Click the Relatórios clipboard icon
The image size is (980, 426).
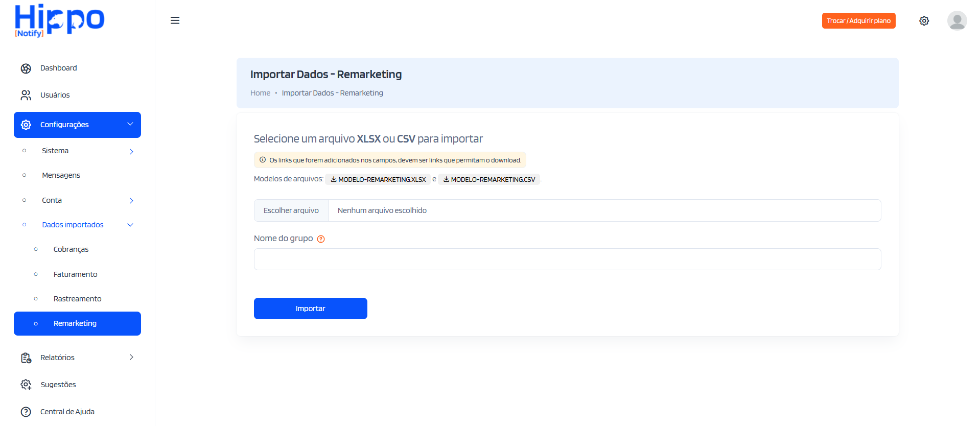pos(26,358)
